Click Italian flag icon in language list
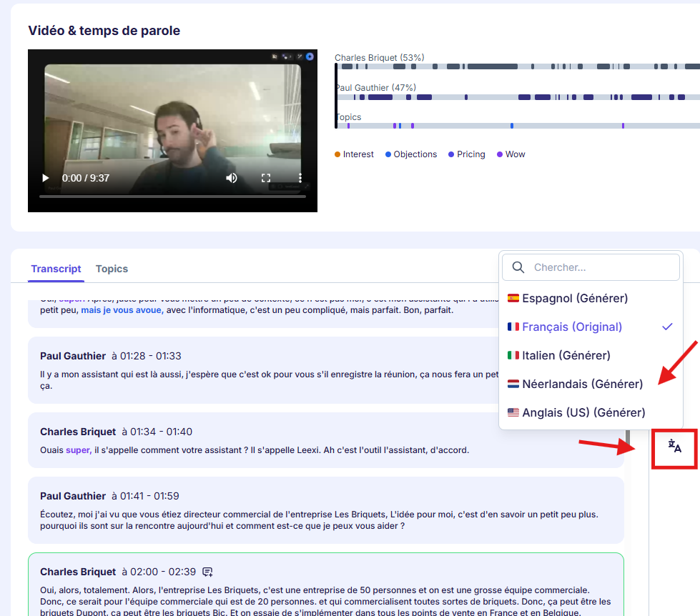Viewport: 700px width, 616px height. pos(513,355)
